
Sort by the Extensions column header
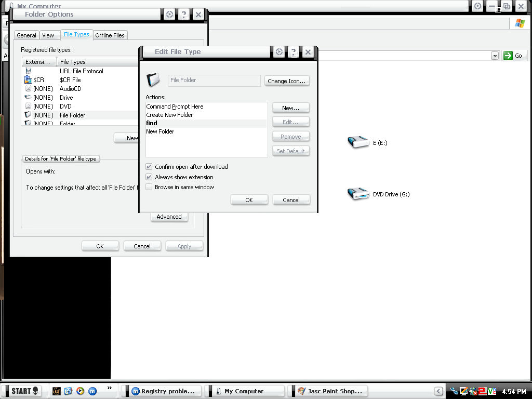(x=39, y=62)
